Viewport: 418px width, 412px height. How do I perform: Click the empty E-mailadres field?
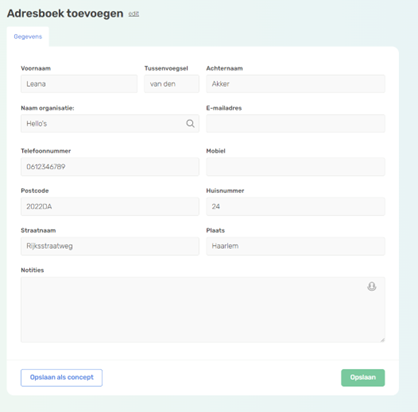click(x=295, y=123)
